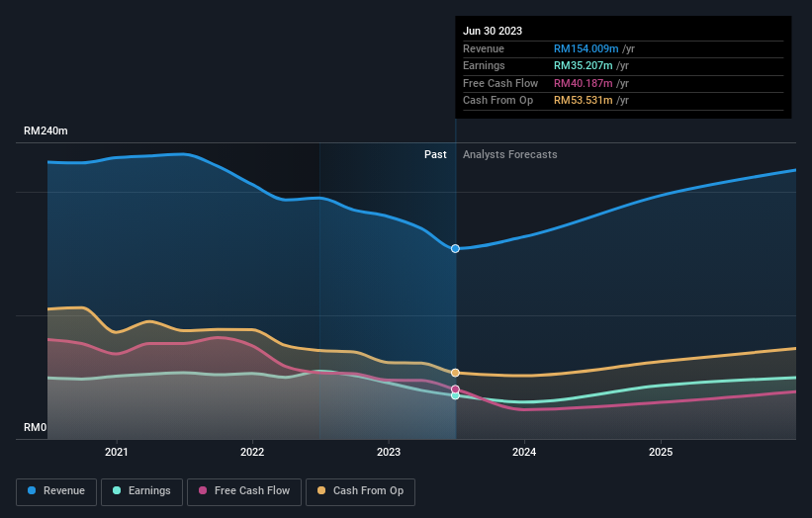This screenshot has width=812, height=518.
Task: Click the Jun 30 2023 tooltip date
Action: pos(493,31)
